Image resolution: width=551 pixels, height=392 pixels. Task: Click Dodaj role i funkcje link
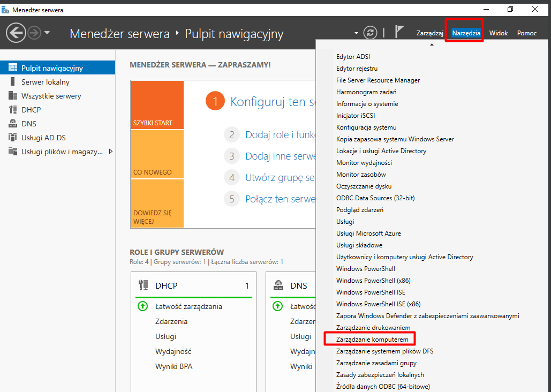pos(280,135)
